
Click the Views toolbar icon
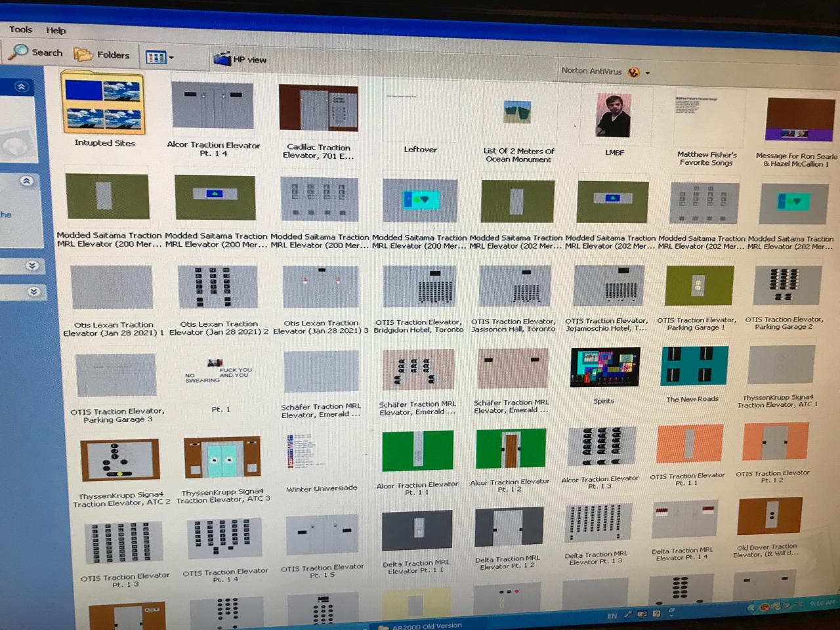point(156,57)
